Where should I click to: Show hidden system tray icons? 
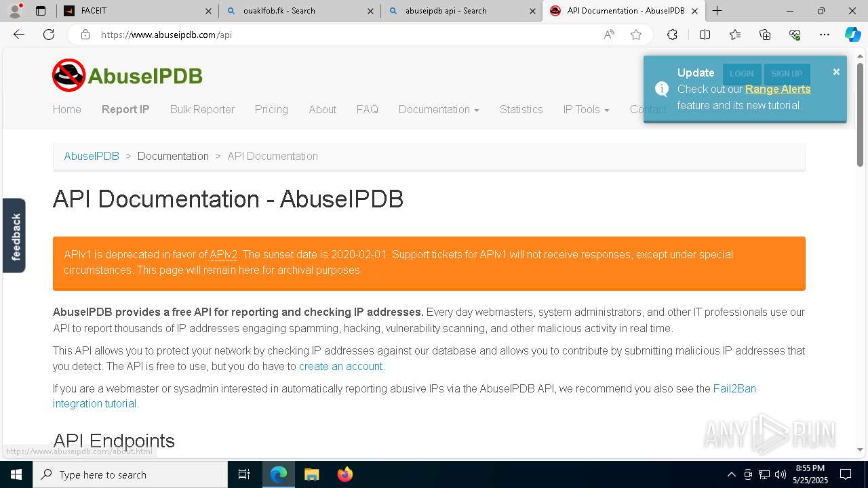[731, 474]
